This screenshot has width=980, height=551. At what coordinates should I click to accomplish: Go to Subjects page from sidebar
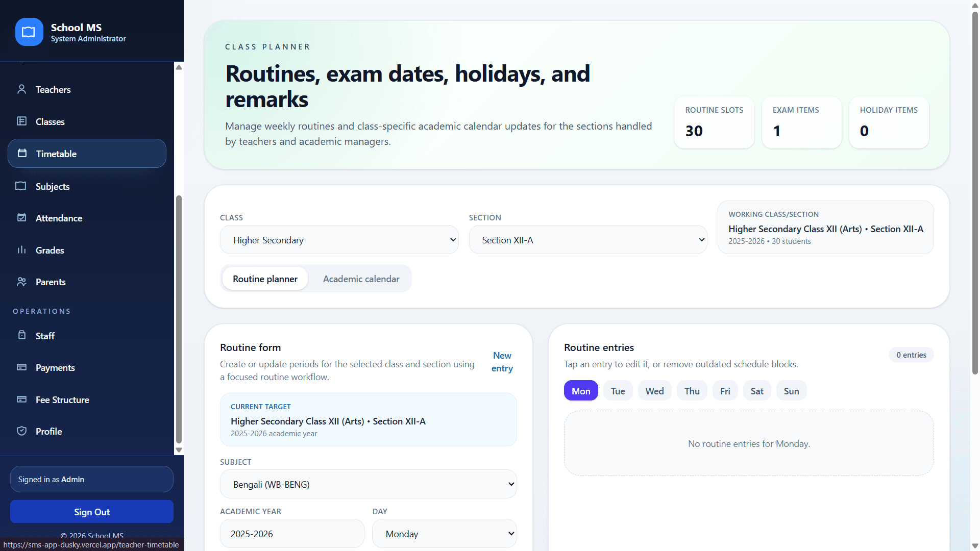click(x=87, y=186)
